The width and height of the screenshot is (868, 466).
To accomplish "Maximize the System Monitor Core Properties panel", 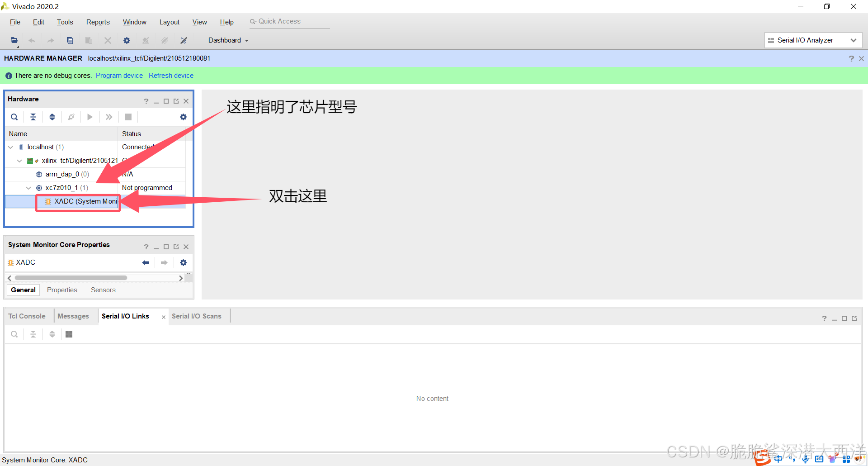I will (166, 247).
